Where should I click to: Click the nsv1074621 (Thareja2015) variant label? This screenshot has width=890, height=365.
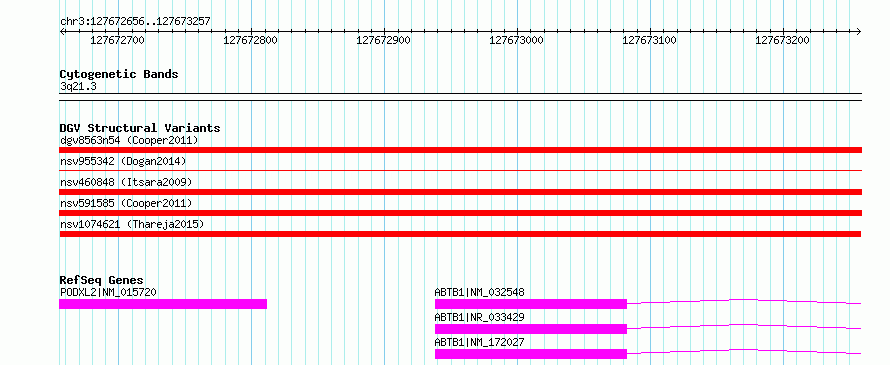tap(132, 224)
